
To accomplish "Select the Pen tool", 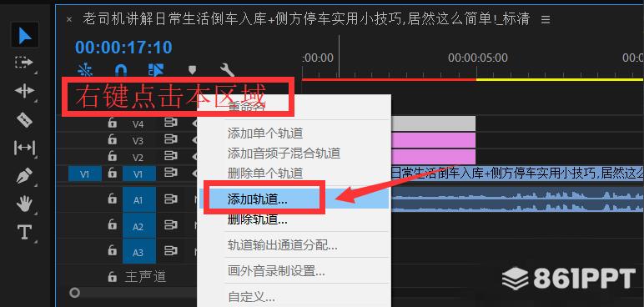I will tap(25, 176).
